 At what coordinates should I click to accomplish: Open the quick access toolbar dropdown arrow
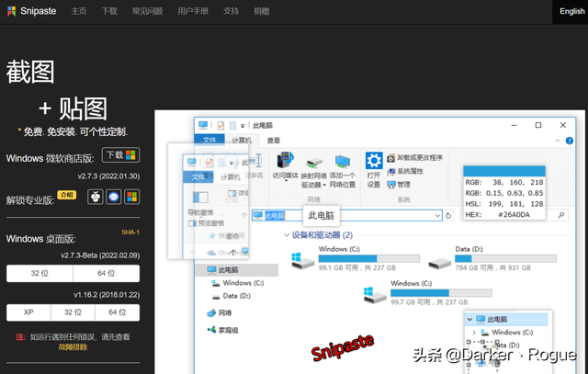(243, 126)
